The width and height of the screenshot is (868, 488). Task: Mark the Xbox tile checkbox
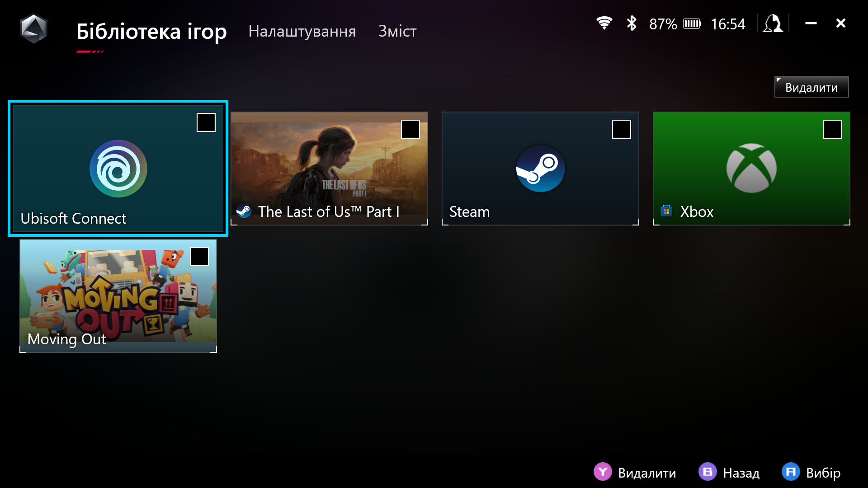(x=833, y=129)
